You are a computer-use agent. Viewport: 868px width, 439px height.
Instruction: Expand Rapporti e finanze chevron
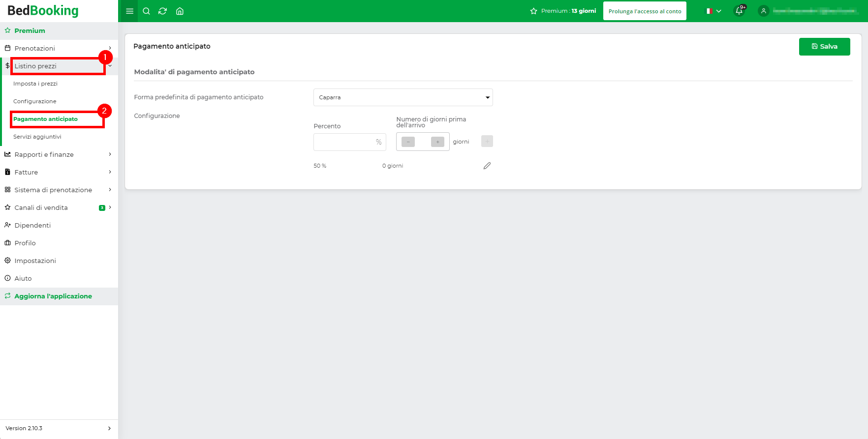coord(110,154)
